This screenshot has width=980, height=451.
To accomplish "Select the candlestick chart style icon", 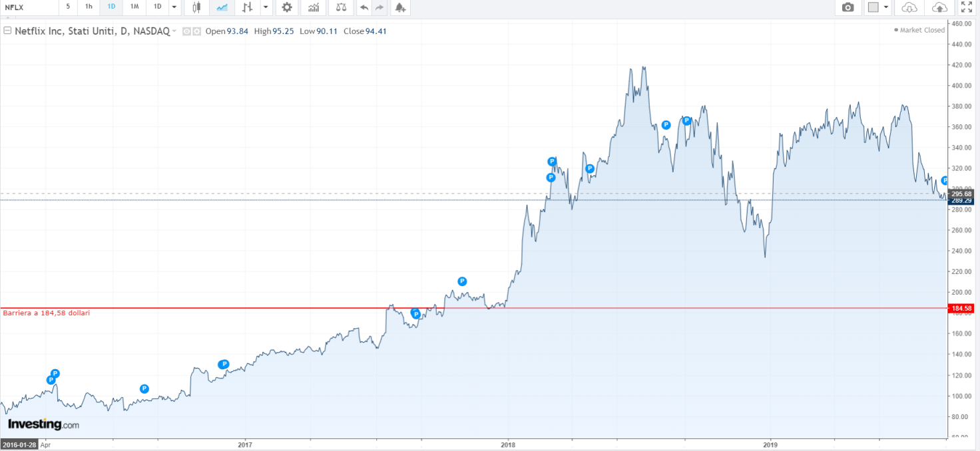I will point(196,7).
